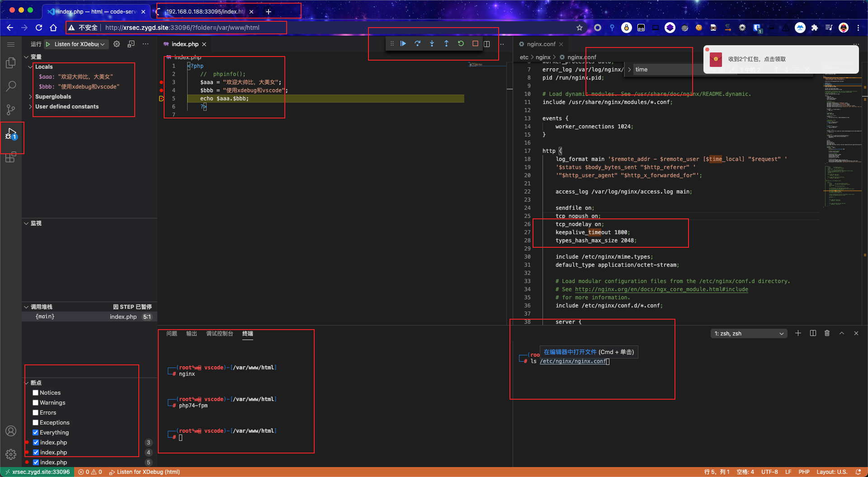Uncheck the Everything breakpoint checkbox

[x=35, y=433]
